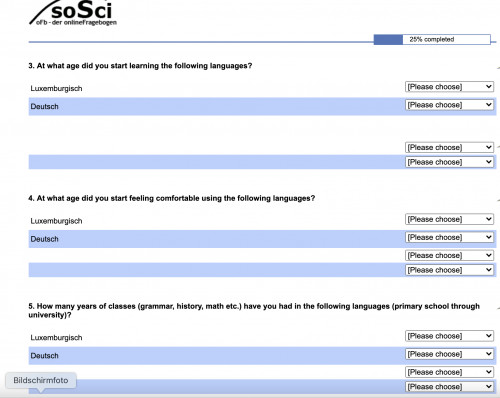Screen dimensions: 500x398
Task: Click the Deutsch row label in question 4
Action: pos(44,239)
